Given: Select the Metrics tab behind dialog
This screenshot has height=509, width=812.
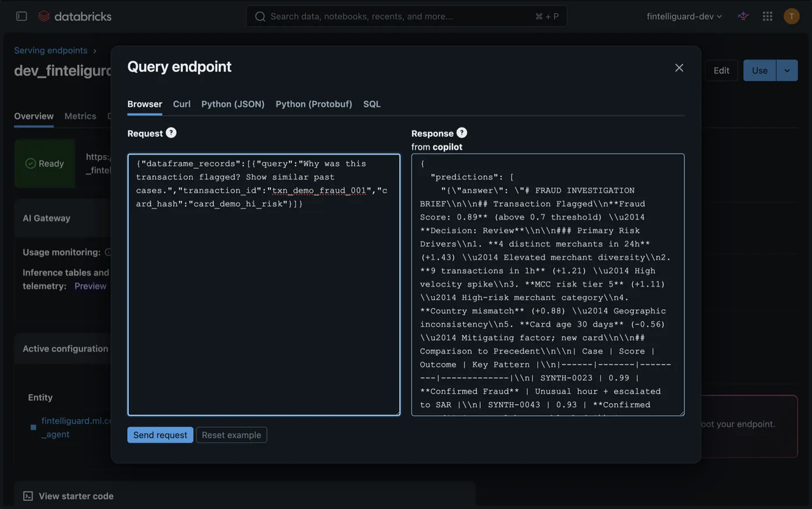Looking at the screenshot, I should pyautogui.click(x=80, y=117).
